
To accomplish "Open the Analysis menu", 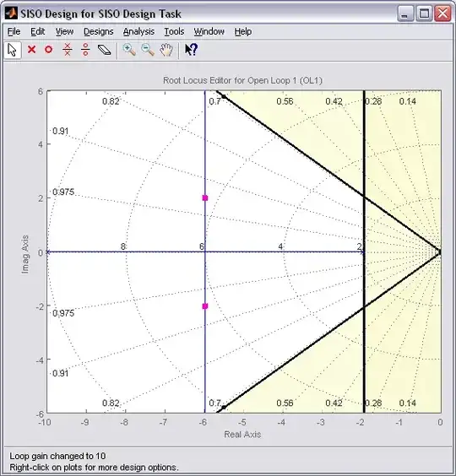I will [x=138, y=31].
